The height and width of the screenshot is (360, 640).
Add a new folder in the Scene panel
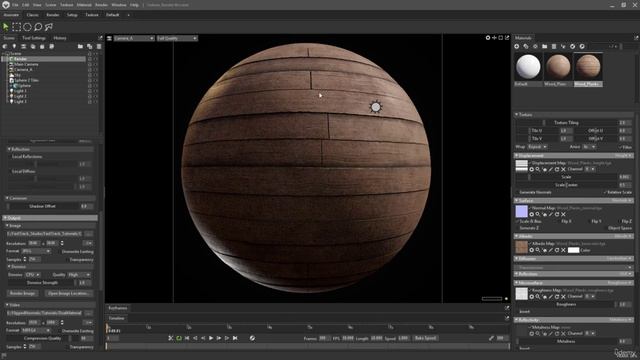click(x=80, y=47)
